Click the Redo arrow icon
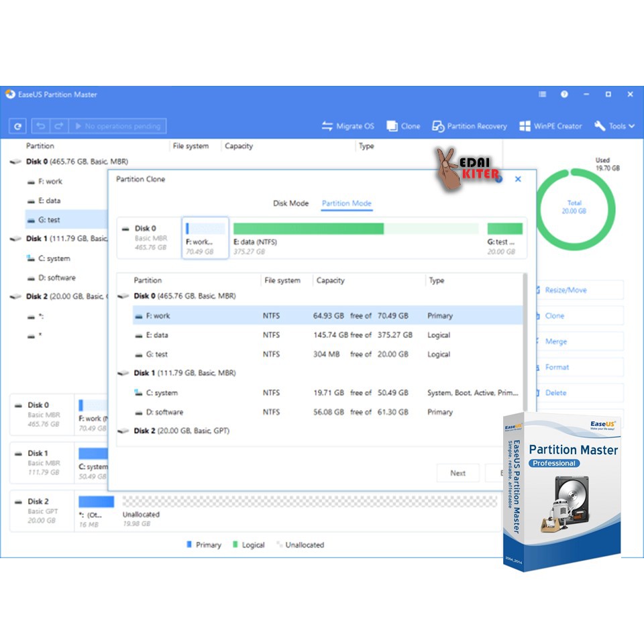The width and height of the screenshot is (644, 644). (58, 126)
